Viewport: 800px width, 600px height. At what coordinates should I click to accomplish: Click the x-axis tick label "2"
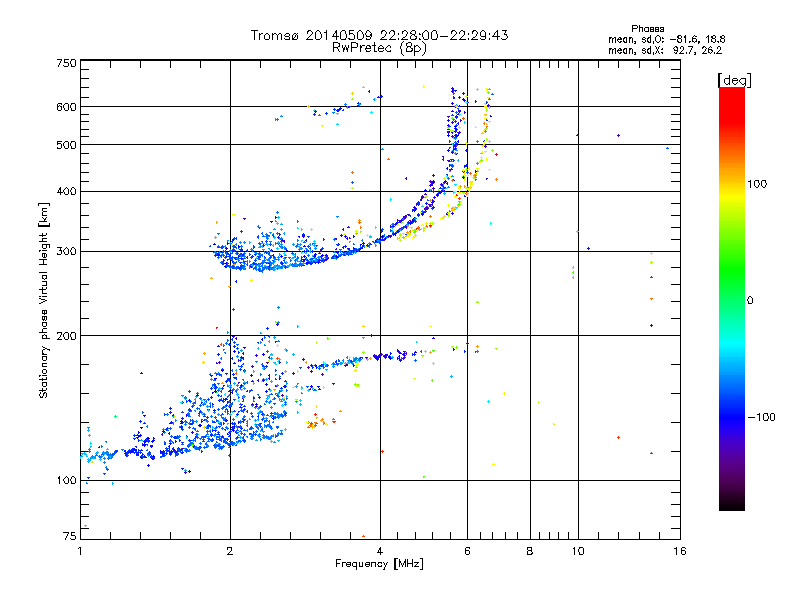point(230,551)
